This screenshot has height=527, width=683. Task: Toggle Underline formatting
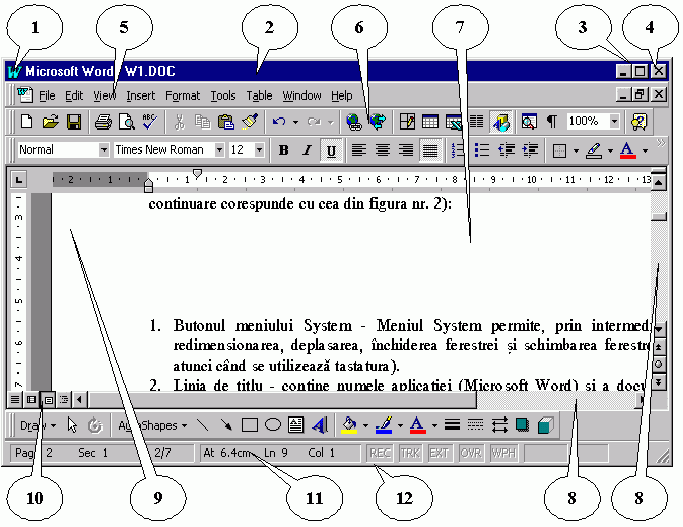tap(331, 150)
